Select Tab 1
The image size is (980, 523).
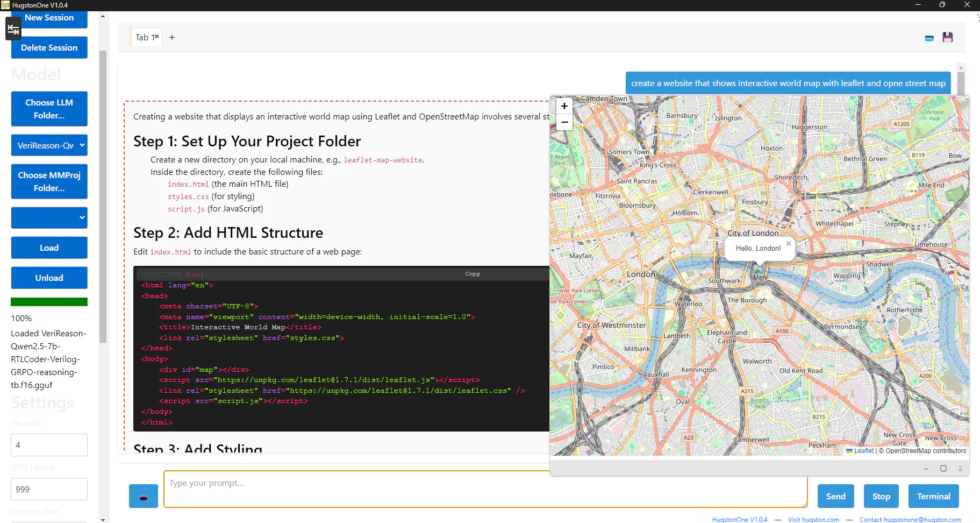[142, 37]
